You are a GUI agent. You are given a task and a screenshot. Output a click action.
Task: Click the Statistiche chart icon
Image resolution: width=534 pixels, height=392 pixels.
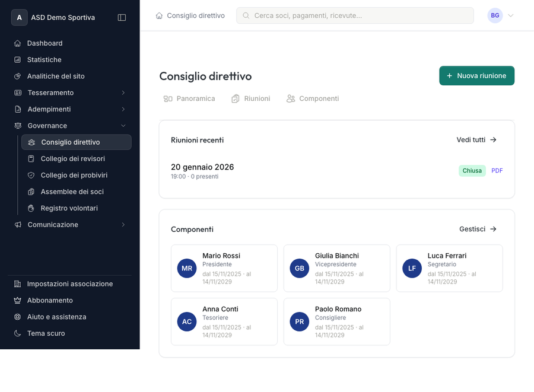(17, 59)
